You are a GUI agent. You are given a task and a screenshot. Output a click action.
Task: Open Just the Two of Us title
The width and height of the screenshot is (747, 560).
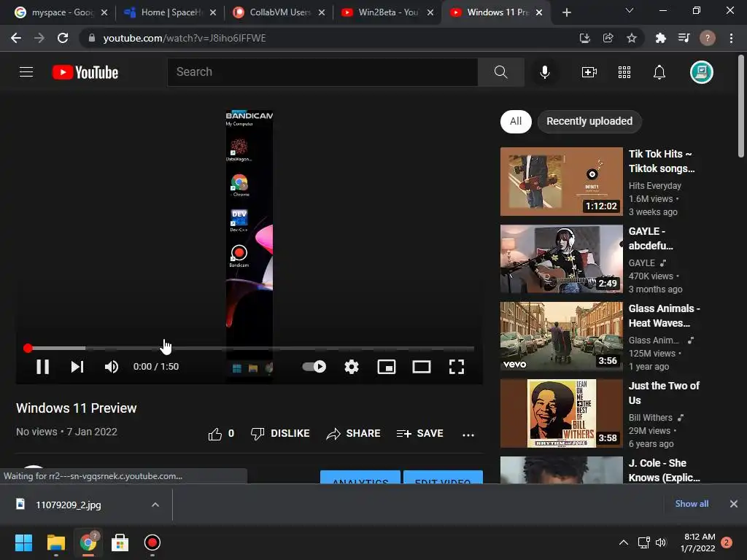pos(664,393)
